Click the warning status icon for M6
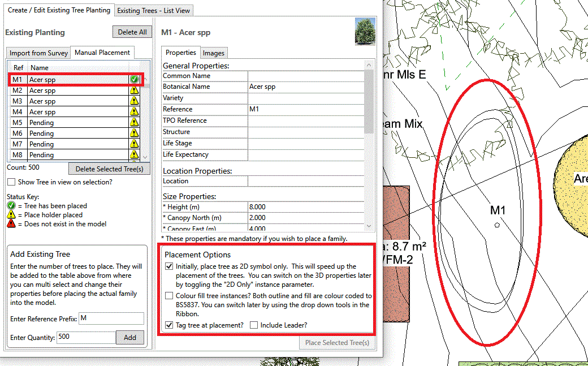 tap(134, 134)
